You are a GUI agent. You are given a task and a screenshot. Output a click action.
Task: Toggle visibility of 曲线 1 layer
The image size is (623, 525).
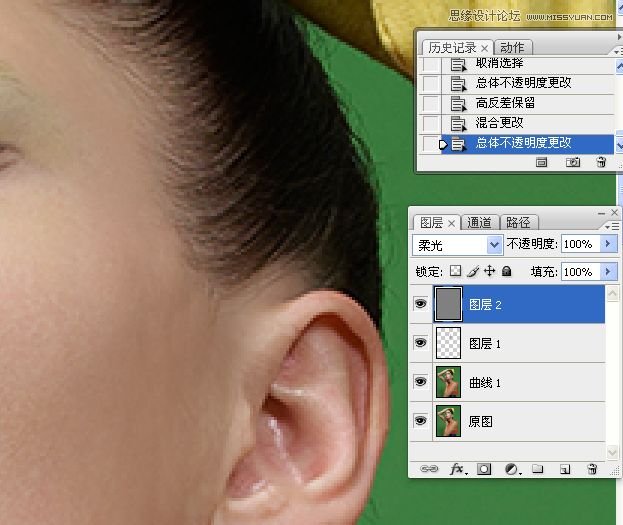coord(420,382)
